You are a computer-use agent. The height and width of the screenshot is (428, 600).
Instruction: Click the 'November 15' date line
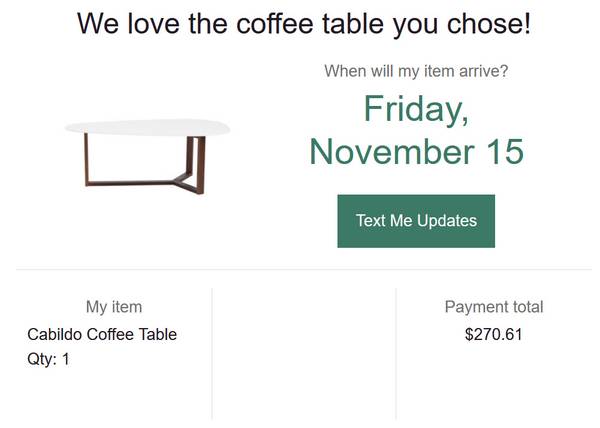pos(416,151)
